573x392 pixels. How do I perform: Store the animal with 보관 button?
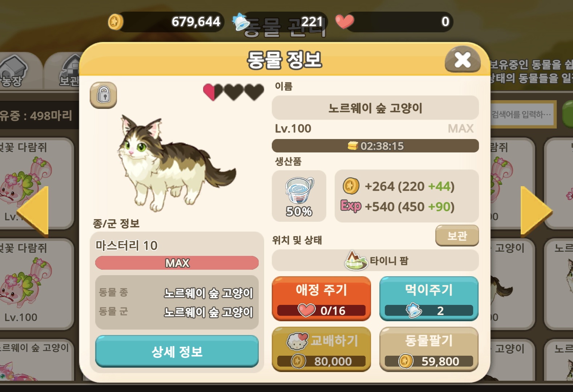tap(457, 236)
